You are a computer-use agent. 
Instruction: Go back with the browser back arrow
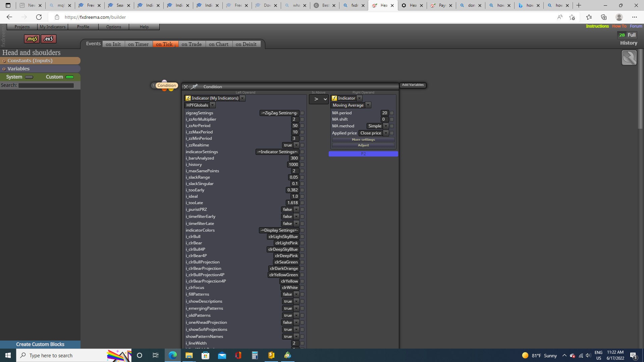coord(9,17)
